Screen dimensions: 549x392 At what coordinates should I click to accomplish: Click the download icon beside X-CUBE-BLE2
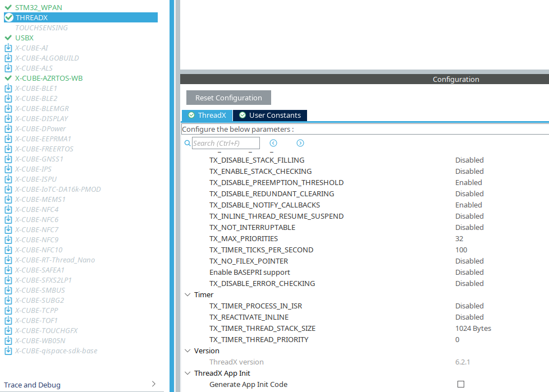click(8, 99)
